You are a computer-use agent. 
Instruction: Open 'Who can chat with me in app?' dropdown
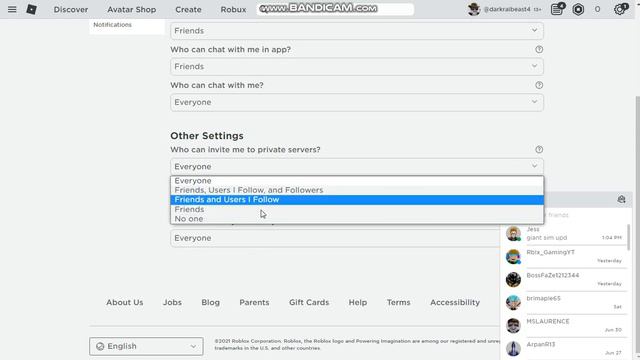pyautogui.click(x=357, y=67)
